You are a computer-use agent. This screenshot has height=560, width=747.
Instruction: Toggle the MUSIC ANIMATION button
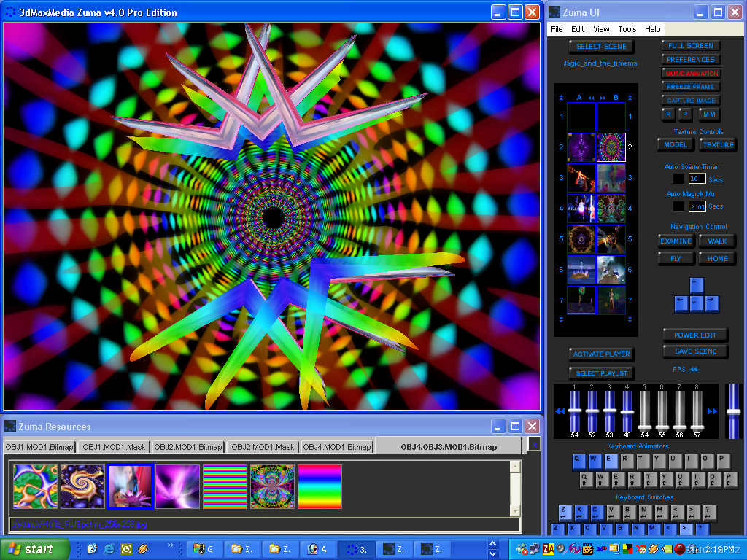pos(691,74)
